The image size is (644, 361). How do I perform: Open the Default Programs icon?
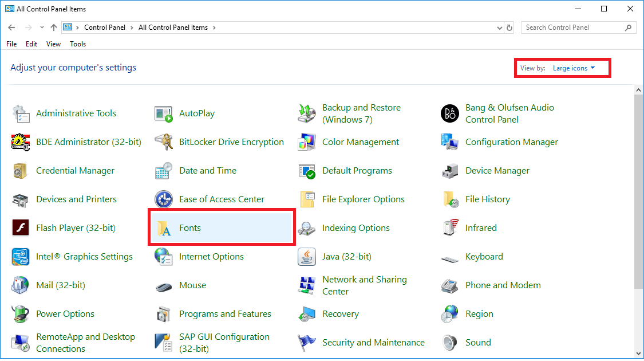(307, 171)
